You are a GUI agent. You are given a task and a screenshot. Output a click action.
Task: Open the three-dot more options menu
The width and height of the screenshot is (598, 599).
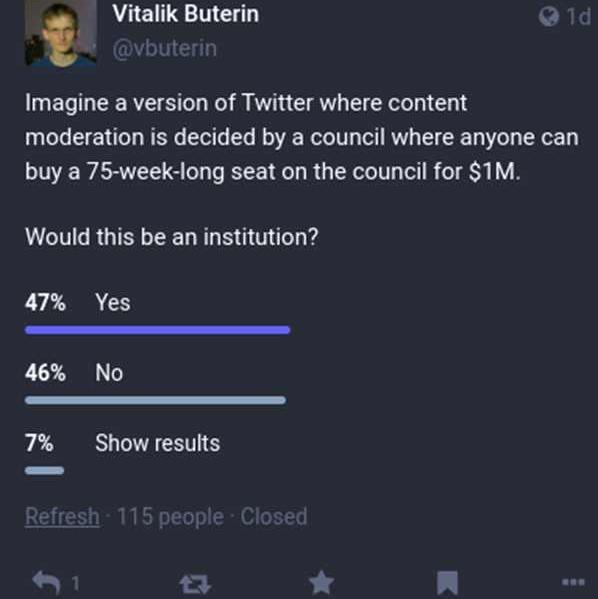tap(573, 582)
